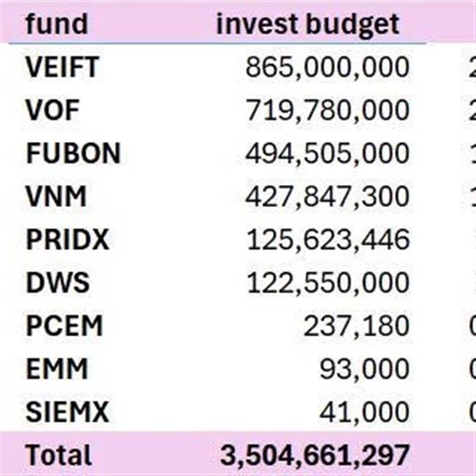Screen dimensions: 476x476
Task: Select the 3,504,661,297 total cell
Action: [x=313, y=455]
